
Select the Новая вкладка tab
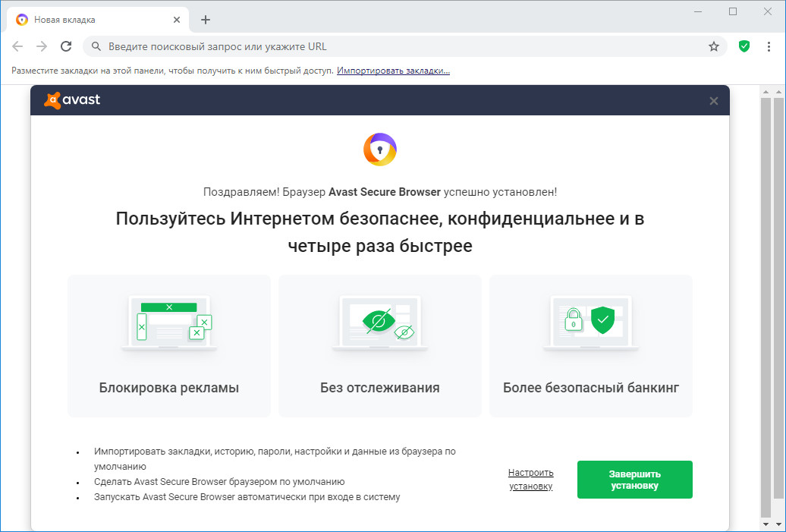[x=99, y=20]
